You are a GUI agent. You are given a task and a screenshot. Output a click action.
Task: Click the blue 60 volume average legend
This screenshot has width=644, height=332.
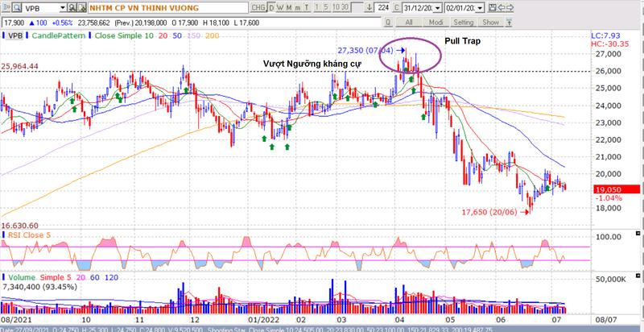(x=95, y=278)
